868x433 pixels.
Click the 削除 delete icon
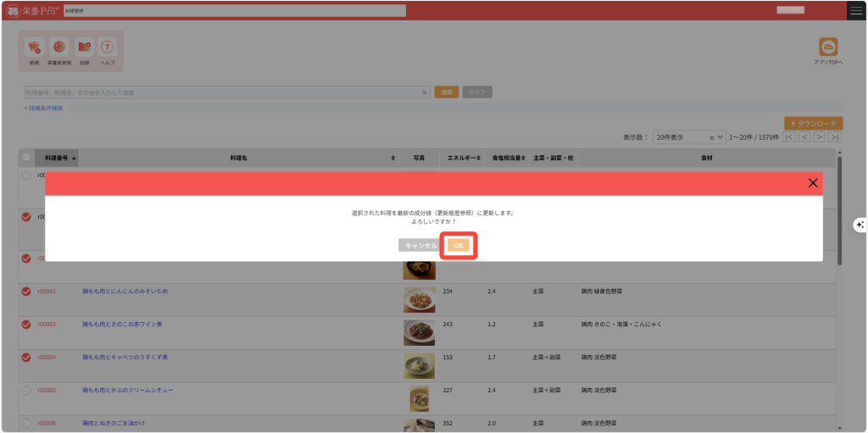point(84,48)
